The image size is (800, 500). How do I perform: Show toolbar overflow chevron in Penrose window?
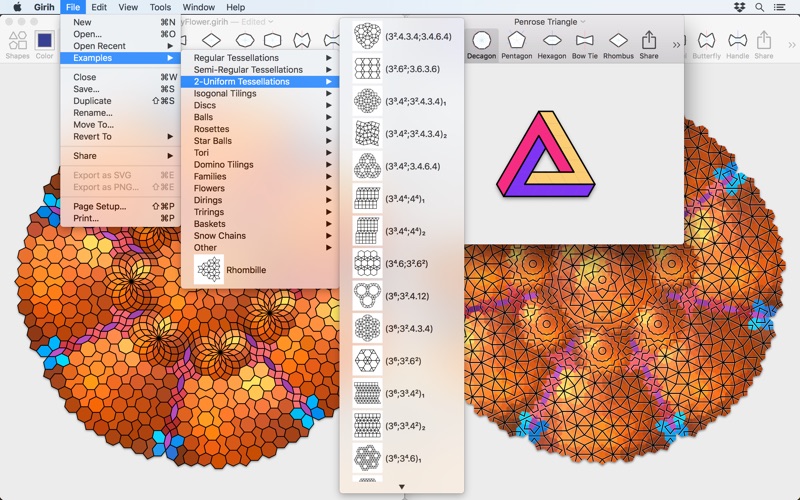coord(677,44)
